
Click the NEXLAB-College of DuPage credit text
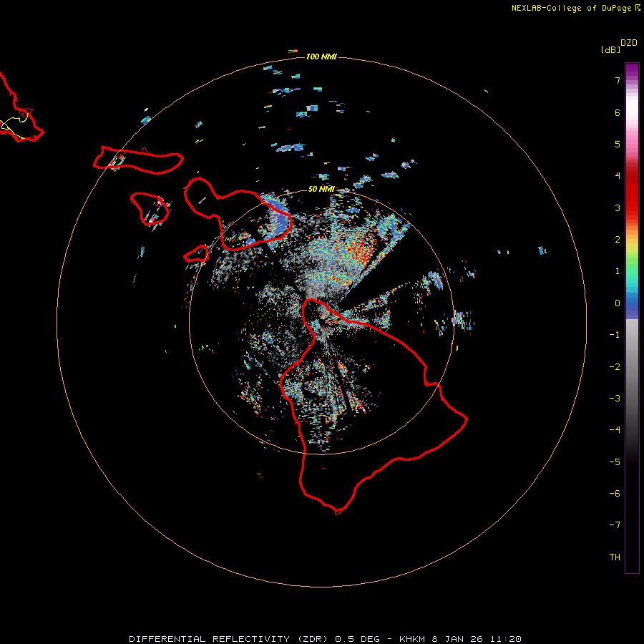(576, 8)
